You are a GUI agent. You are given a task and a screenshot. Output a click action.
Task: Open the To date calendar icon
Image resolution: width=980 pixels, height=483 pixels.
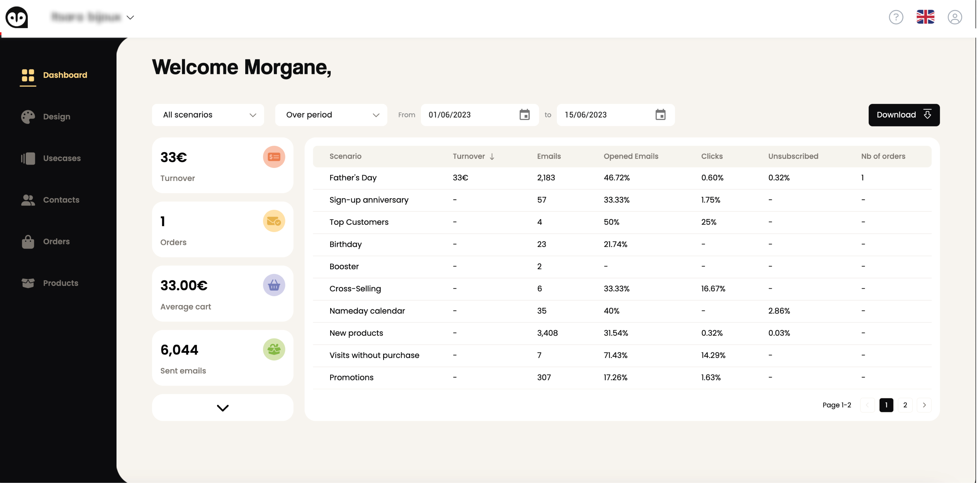tap(660, 115)
